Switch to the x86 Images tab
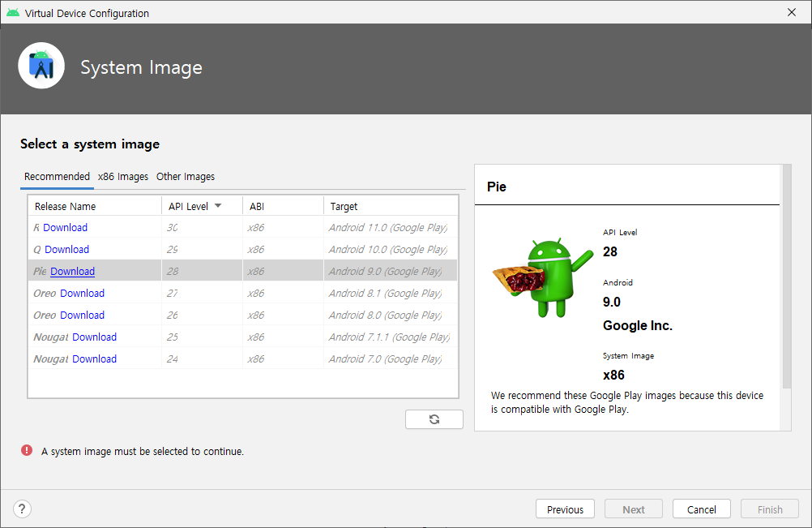 (x=122, y=177)
